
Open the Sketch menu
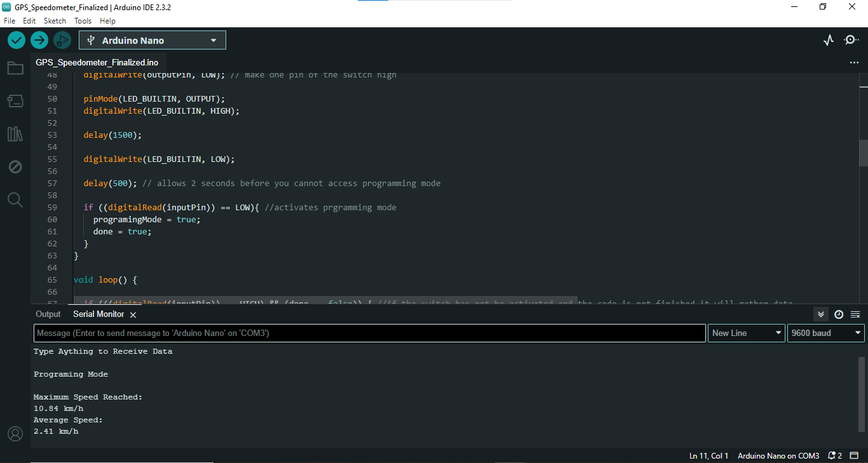[x=55, y=21]
